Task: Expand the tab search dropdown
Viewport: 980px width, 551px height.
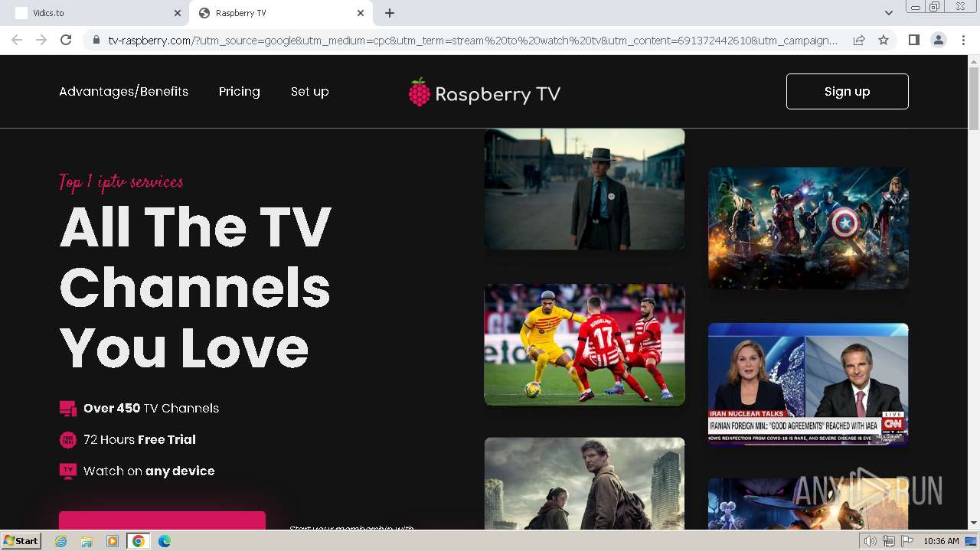Action: (x=889, y=13)
